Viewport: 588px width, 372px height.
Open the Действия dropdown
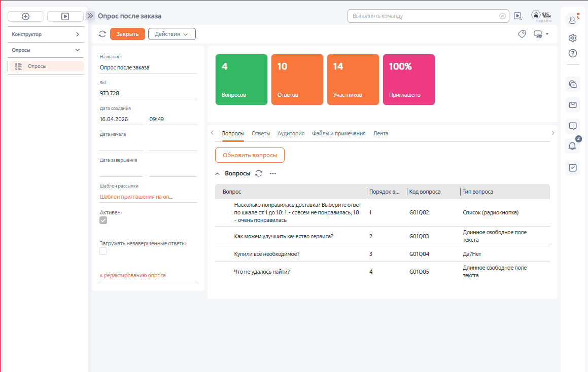click(x=172, y=34)
